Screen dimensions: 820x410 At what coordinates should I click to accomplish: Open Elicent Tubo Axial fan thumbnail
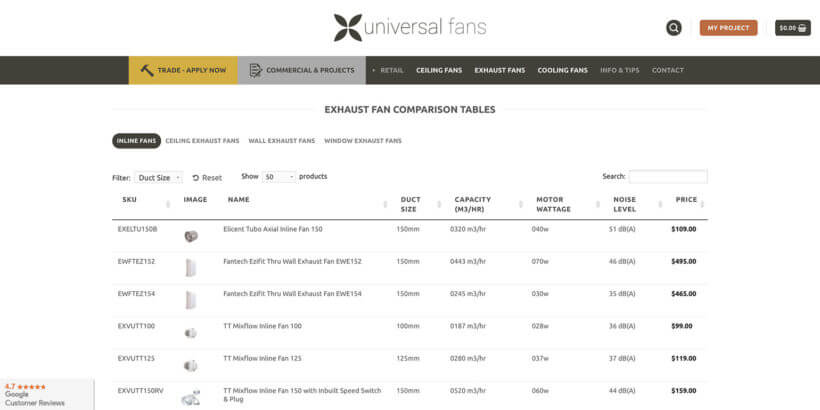tap(191, 236)
